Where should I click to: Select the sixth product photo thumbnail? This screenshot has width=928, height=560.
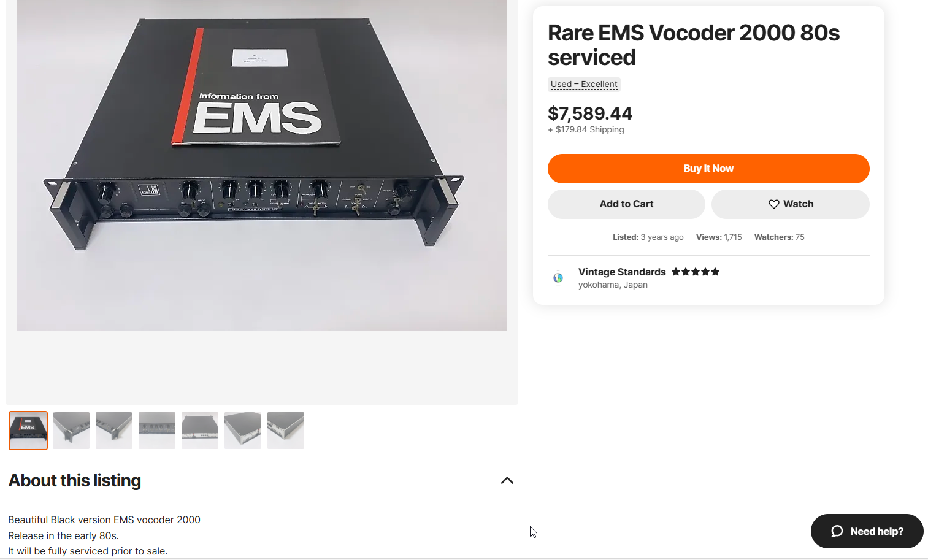[243, 431]
